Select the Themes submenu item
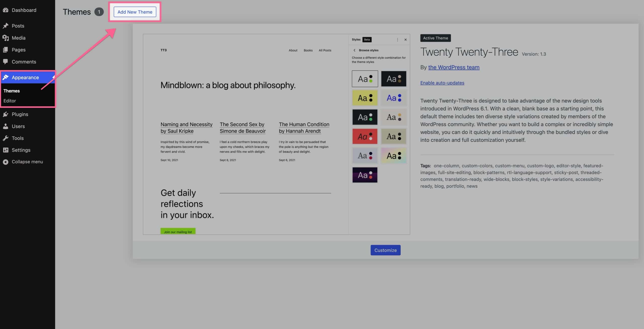644x329 pixels. click(12, 91)
